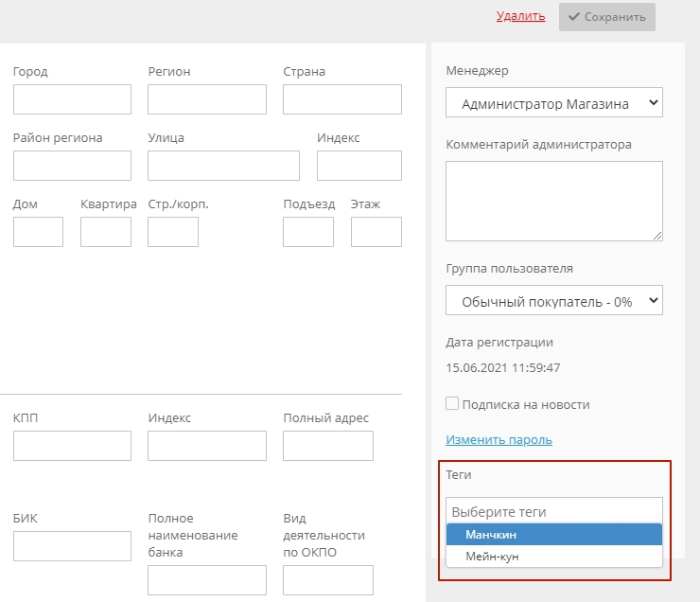
Task: Click the Район региона input field
Action: [72, 166]
